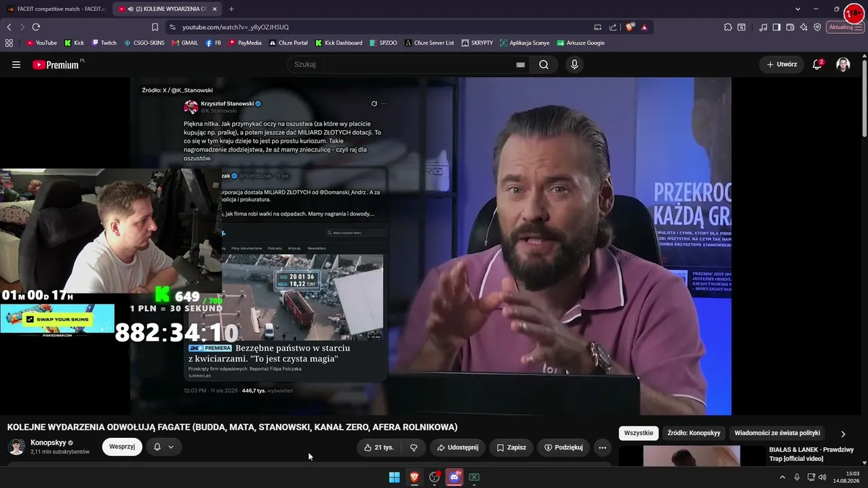This screenshot has width=868, height=488.
Task: Open the browser extensions puzzle icon
Action: (x=728, y=27)
